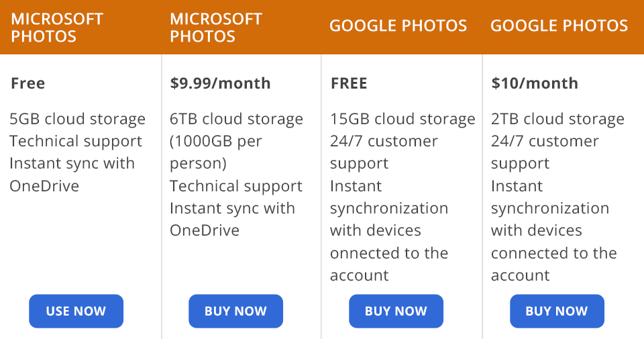Select the last Google Photos column header
The width and height of the screenshot is (644, 339).
coord(559,26)
